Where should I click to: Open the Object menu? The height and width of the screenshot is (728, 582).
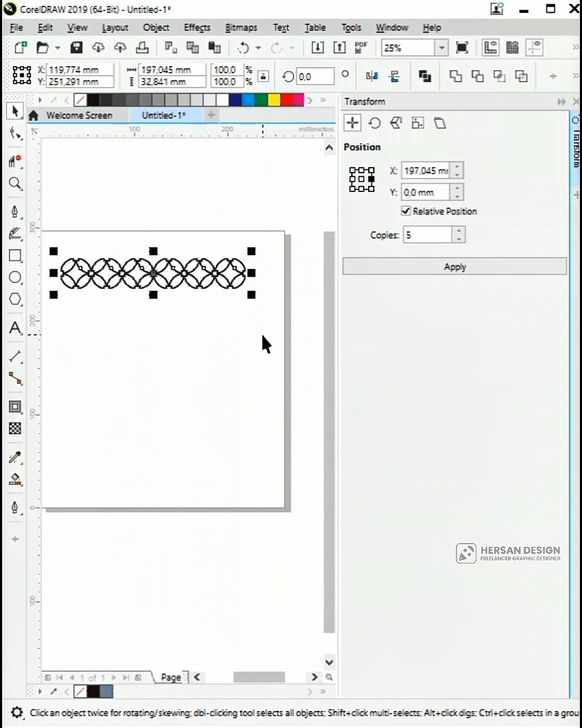[x=156, y=28]
